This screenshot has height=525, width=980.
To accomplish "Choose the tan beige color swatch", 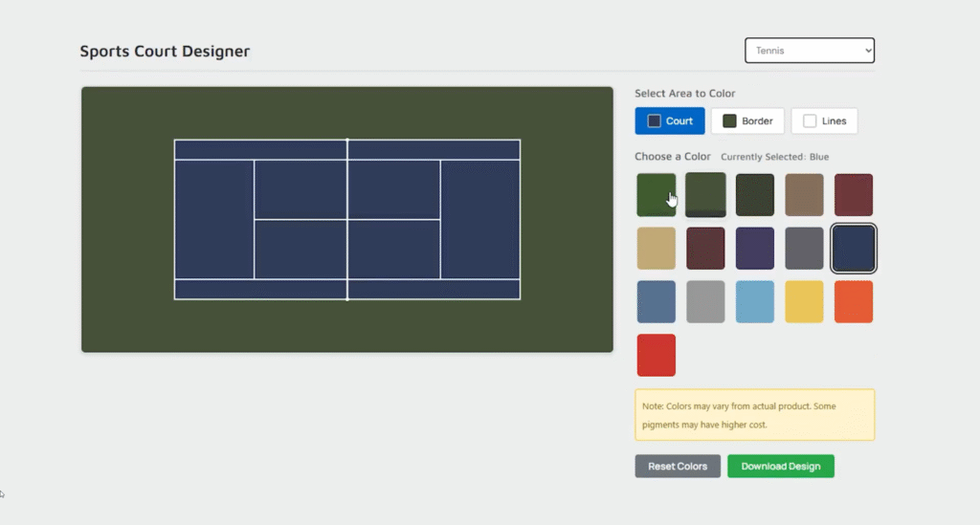I will coord(657,249).
